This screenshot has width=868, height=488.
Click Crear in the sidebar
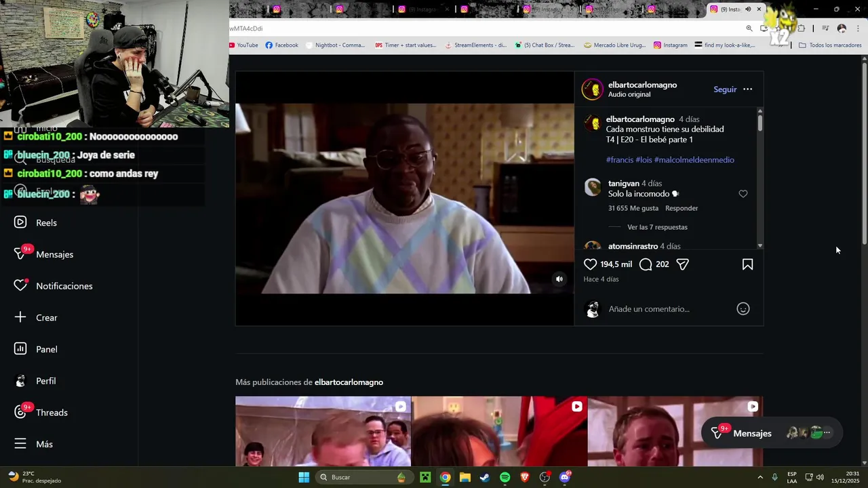(x=35, y=317)
